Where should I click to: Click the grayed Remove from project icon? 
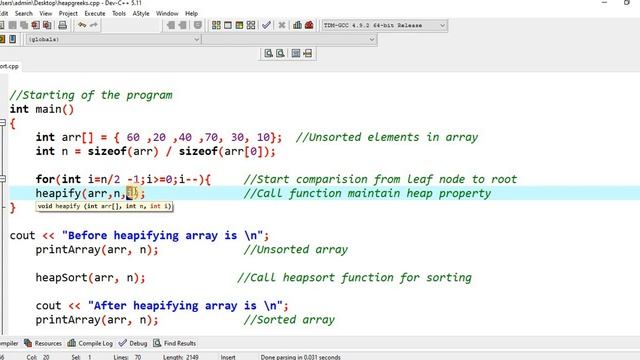tap(182, 25)
